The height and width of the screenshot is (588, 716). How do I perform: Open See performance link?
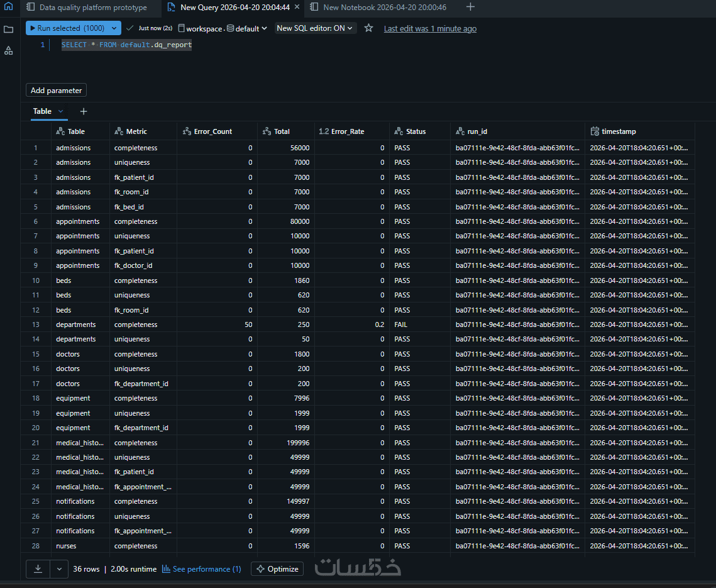click(201, 569)
